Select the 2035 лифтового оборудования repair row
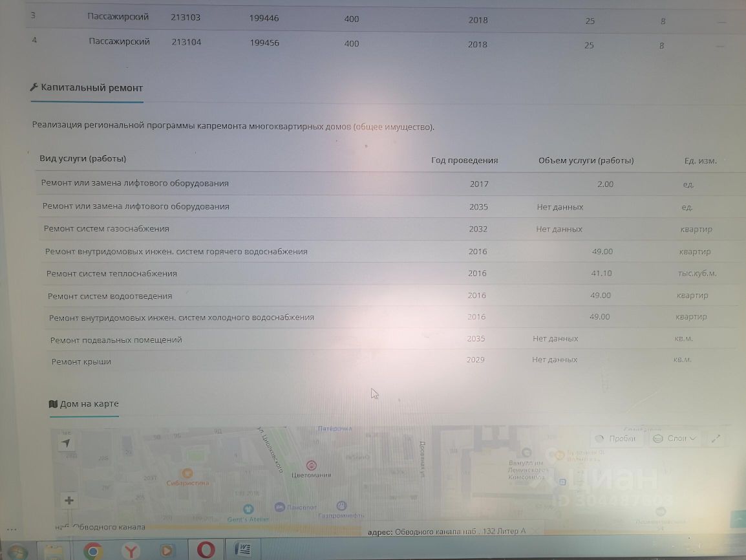This screenshot has width=746, height=560. tap(391, 206)
